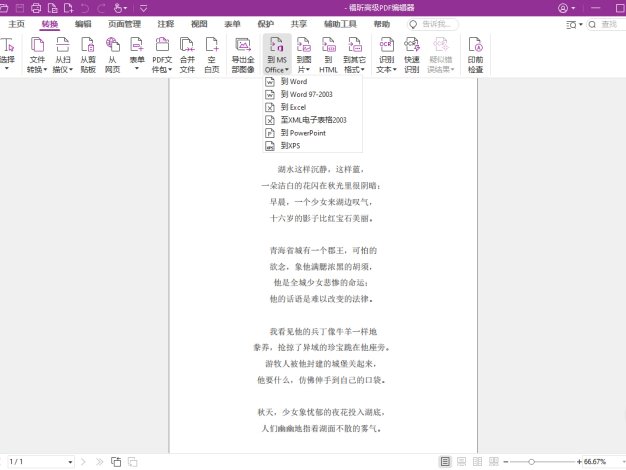This screenshot has width=626, height=470.
Task: Open the customize quick access toolbar arrow
Action: click(x=144, y=8)
